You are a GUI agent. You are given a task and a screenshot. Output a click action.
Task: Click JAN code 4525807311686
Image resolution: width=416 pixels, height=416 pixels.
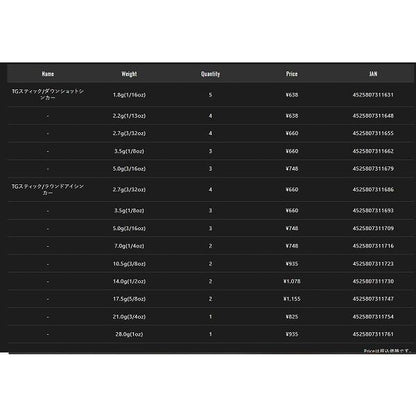[x=373, y=190]
